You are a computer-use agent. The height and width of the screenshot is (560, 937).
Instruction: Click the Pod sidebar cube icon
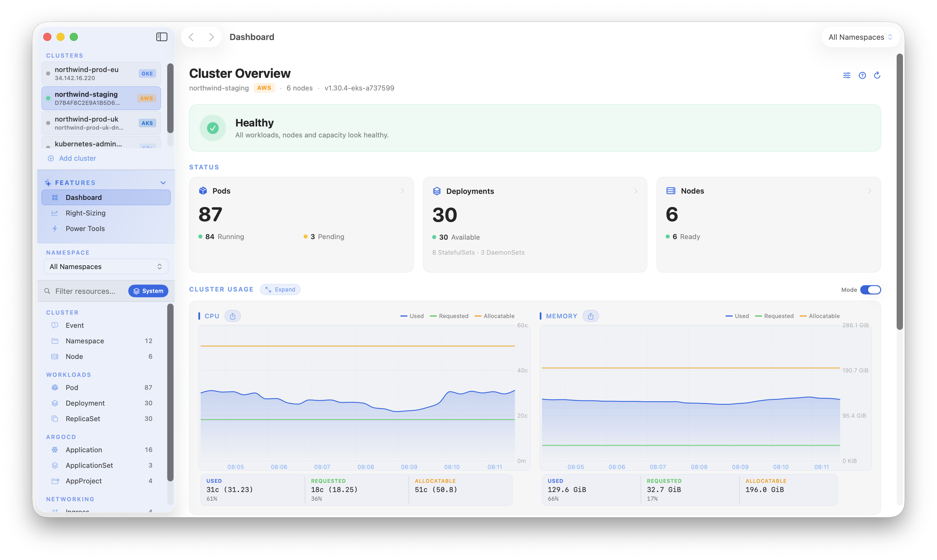(x=55, y=387)
